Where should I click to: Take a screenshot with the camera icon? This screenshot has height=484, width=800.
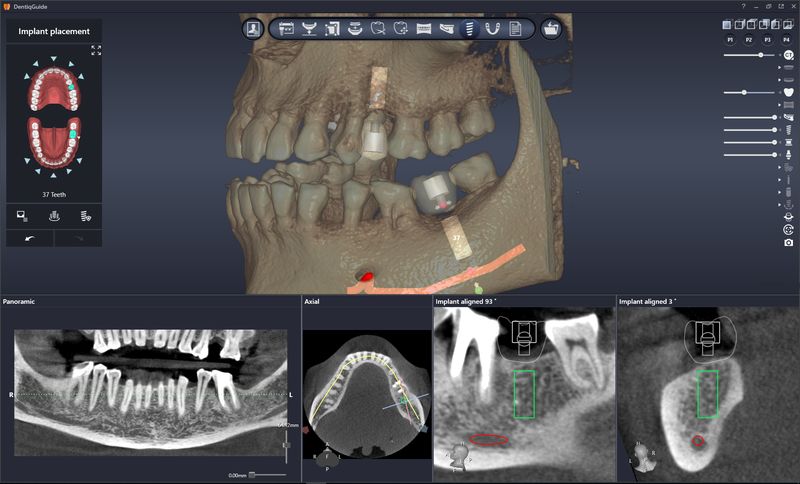coord(788,242)
